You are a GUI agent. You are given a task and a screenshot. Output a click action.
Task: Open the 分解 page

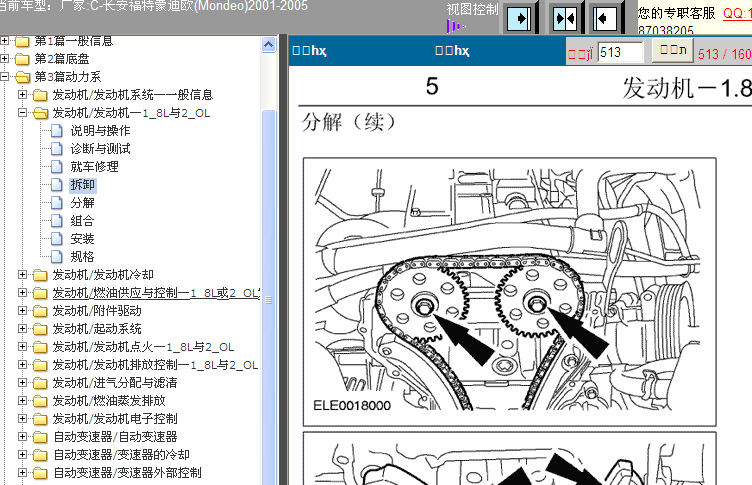click(x=82, y=202)
